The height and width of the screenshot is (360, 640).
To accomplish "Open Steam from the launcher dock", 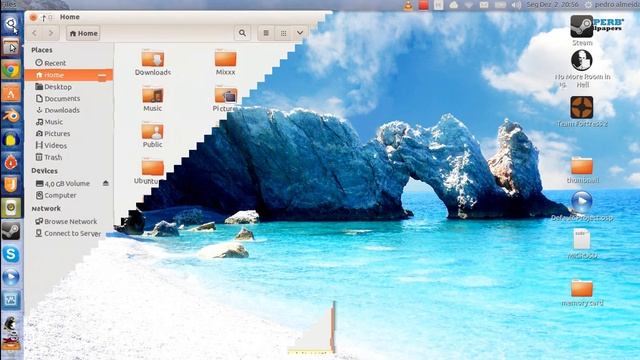I will 11,231.
